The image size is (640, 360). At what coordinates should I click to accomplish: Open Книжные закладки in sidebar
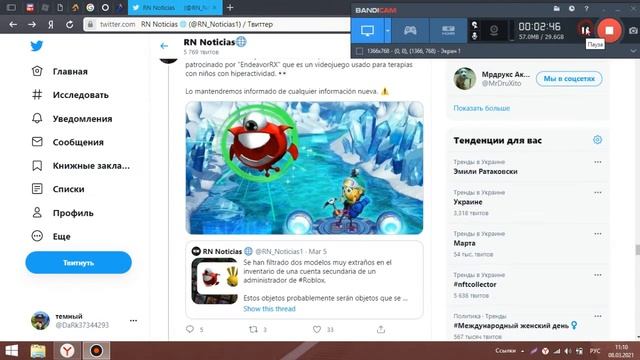(81, 166)
